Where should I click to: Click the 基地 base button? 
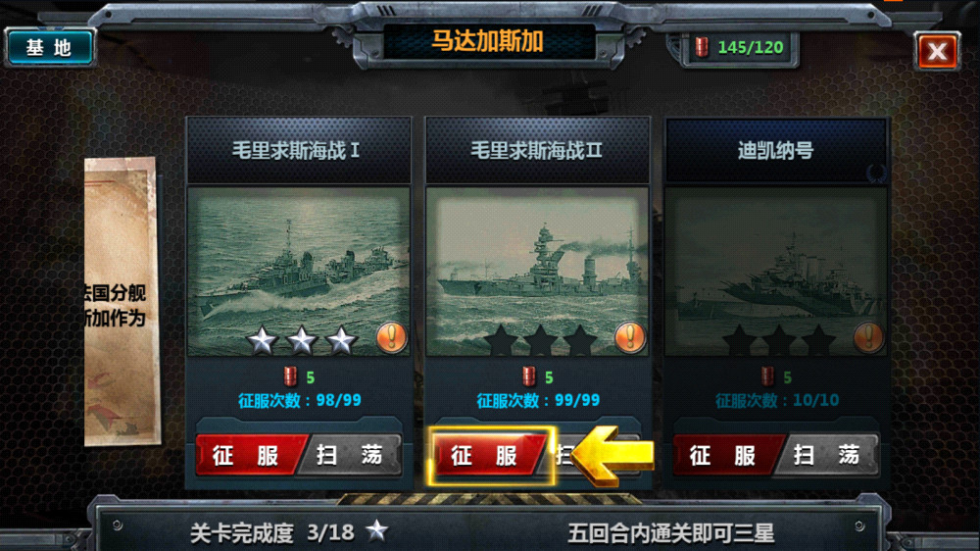(49, 47)
